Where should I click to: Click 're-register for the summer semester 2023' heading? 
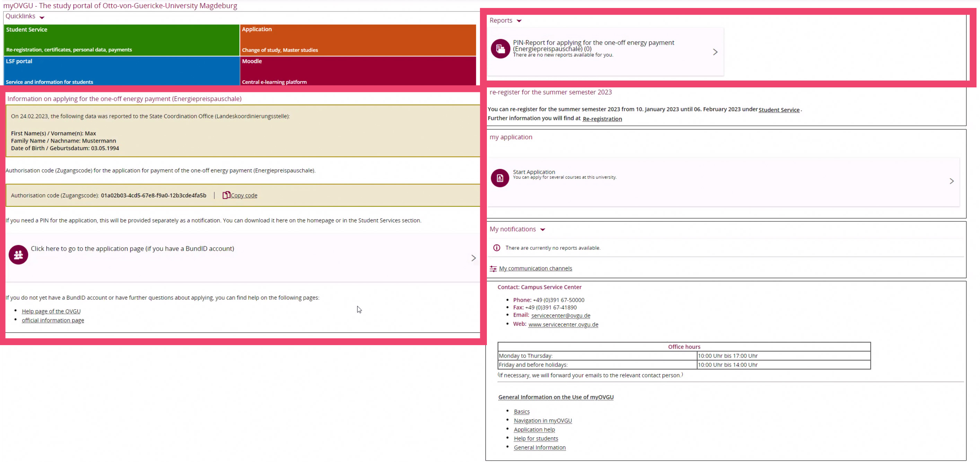(x=551, y=92)
